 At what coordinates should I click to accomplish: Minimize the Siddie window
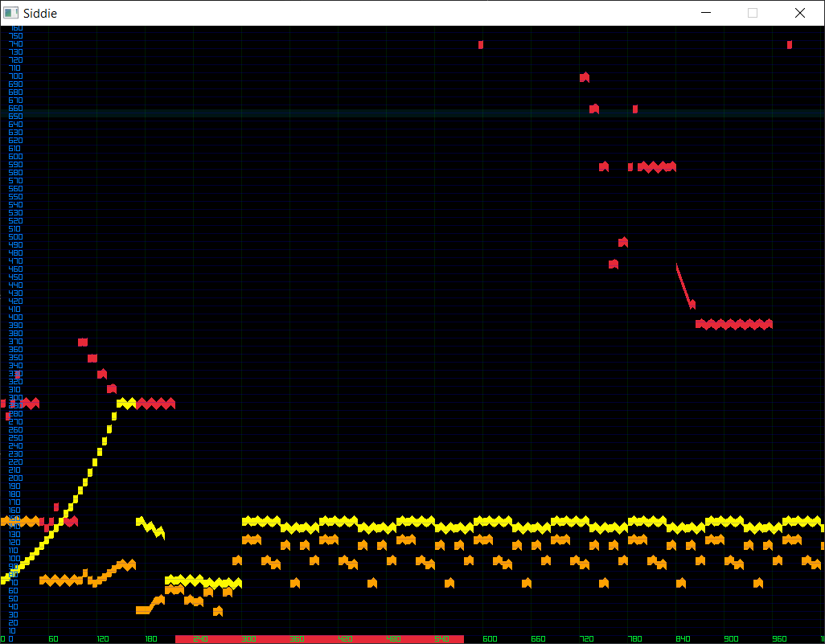706,13
